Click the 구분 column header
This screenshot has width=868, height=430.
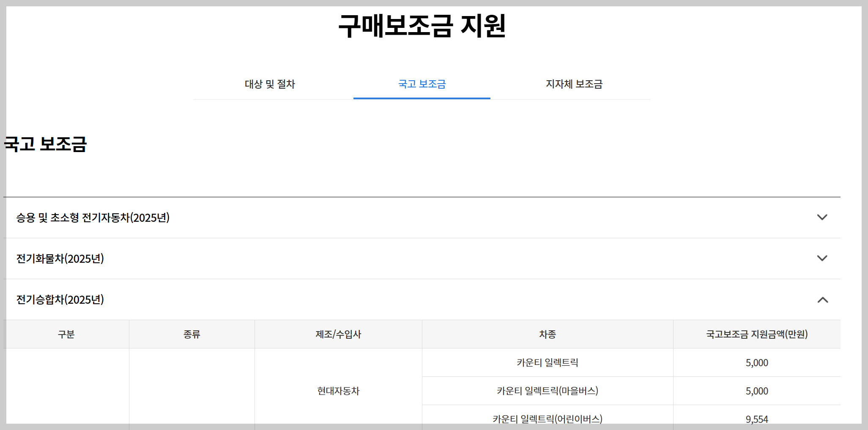[x=66, y=334]
